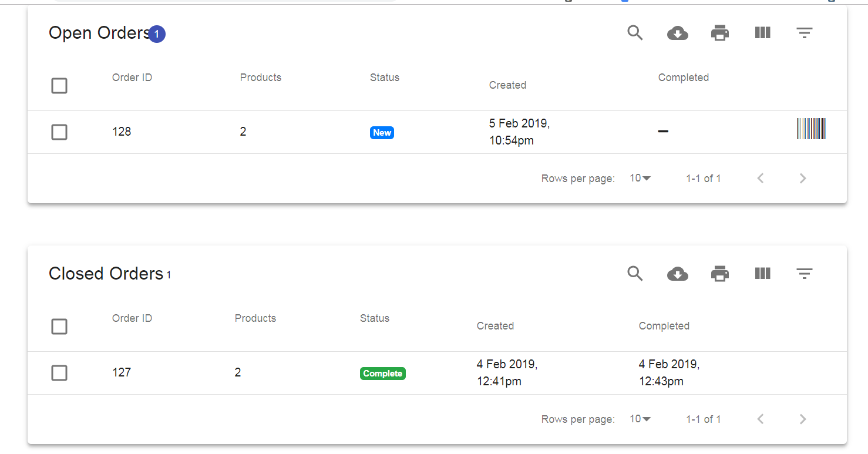Print the Closed Orders table
The image size is (868, 454).
[x=720, y=274]
